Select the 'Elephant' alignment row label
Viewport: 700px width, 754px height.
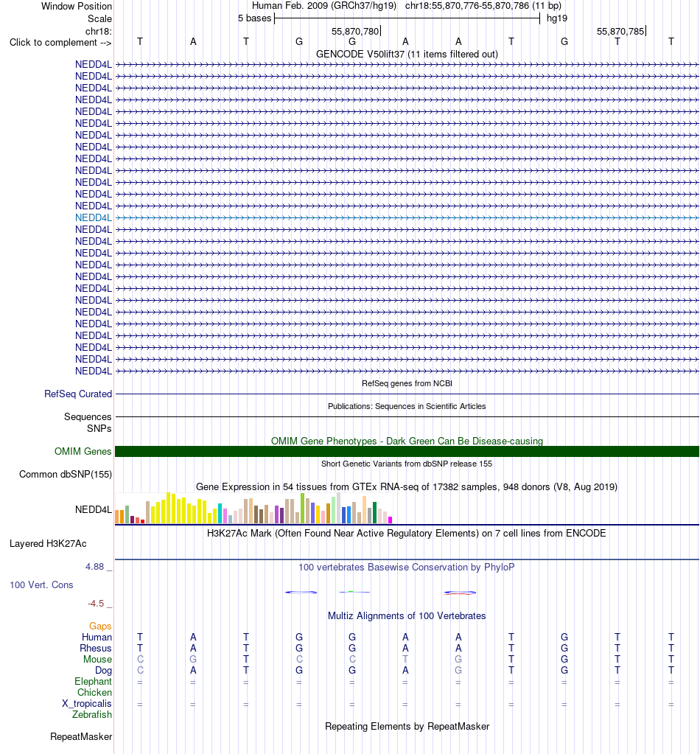(x=94, y=681)
